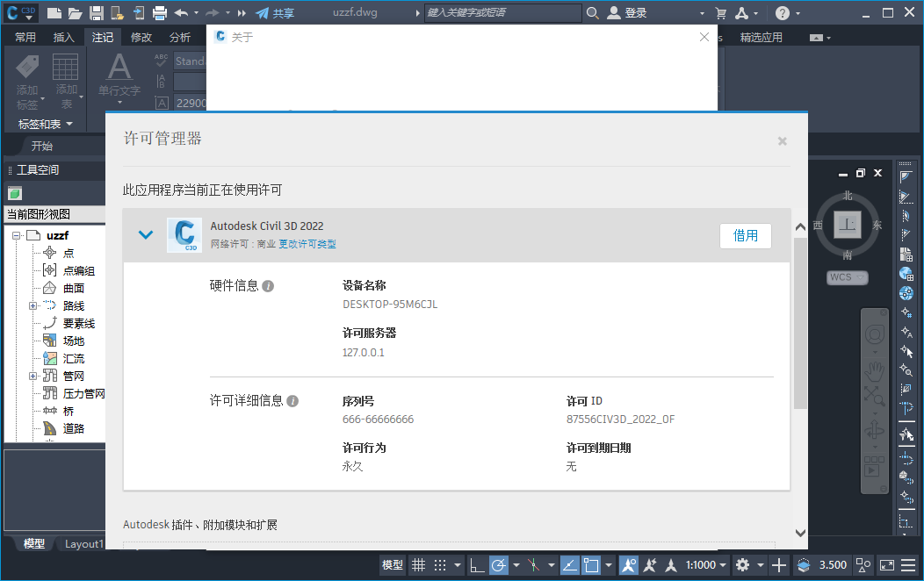Collapse the Autodesk Civil 3D 2022 license chevron
This screenshot has width=924, height=581.
[x=146, y=234]
